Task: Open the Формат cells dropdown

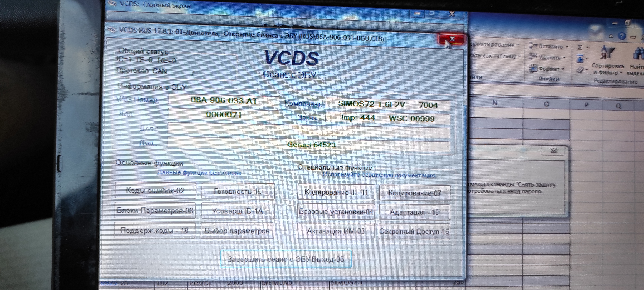Action: point(563,69)
